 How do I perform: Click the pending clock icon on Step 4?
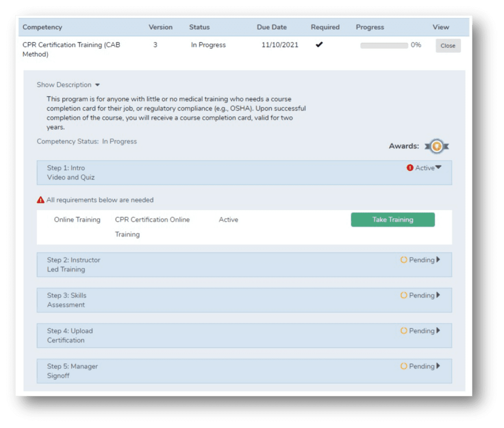point(404,331)
